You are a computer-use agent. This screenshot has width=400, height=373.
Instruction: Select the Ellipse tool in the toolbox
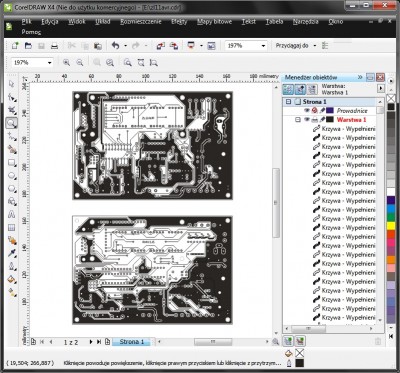(12, 176)
